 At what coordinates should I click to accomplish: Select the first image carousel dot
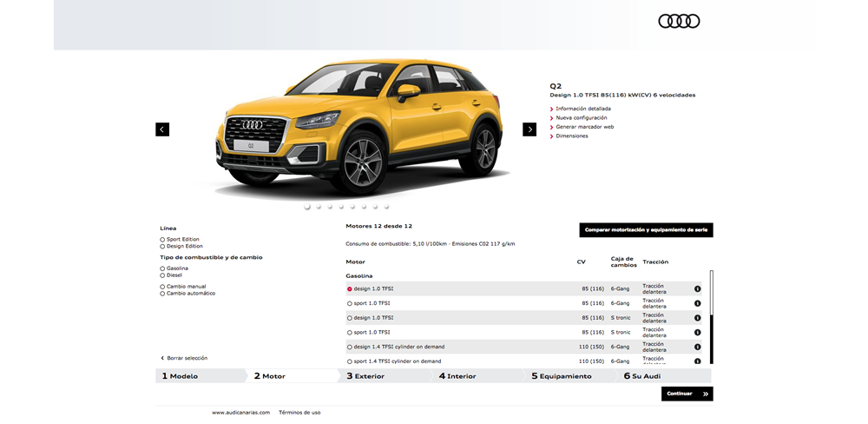(307, 207)
